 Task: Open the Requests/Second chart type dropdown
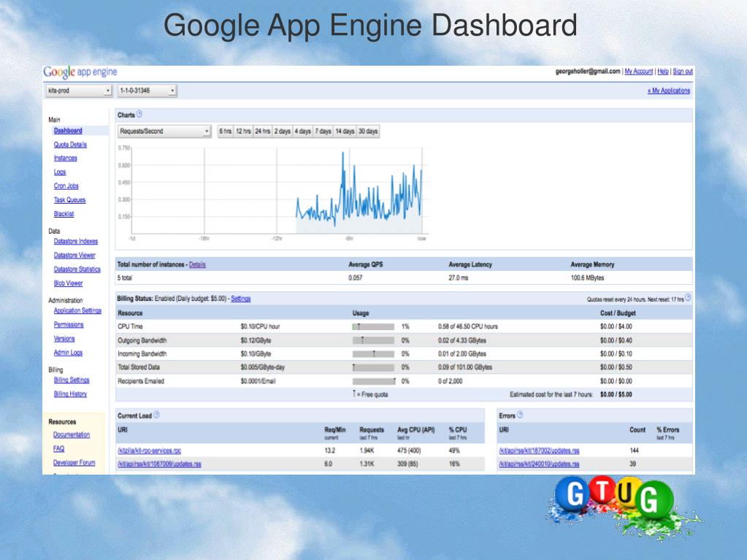tap(164, 131)
